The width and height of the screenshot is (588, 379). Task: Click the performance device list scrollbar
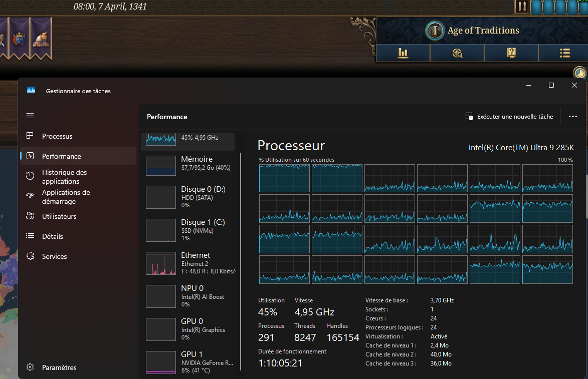click(x=241, y=261)
